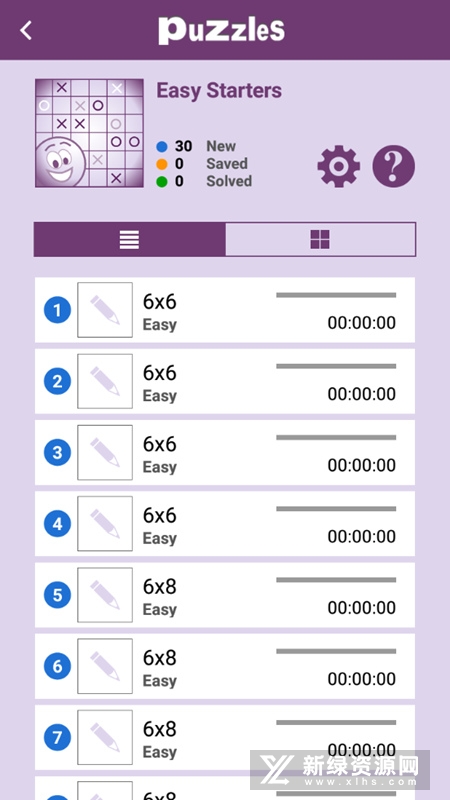
Task: Select the blue number 3 puzzle badge
Action: (x=57, y=453)
